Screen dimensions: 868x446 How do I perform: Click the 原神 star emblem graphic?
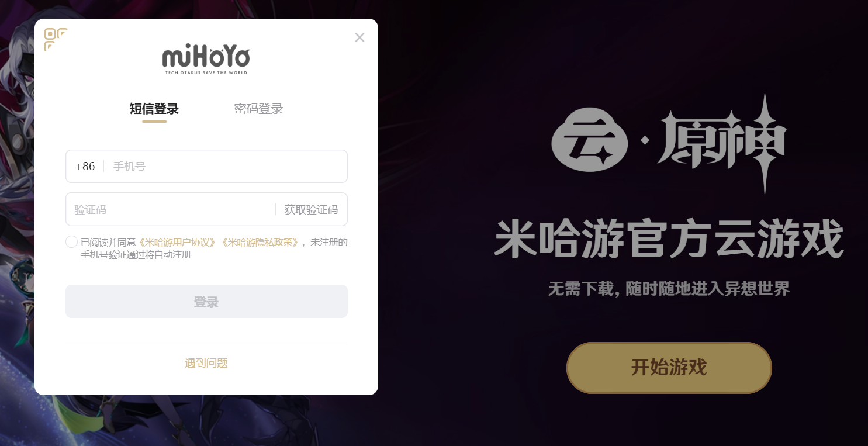(765, 143)
